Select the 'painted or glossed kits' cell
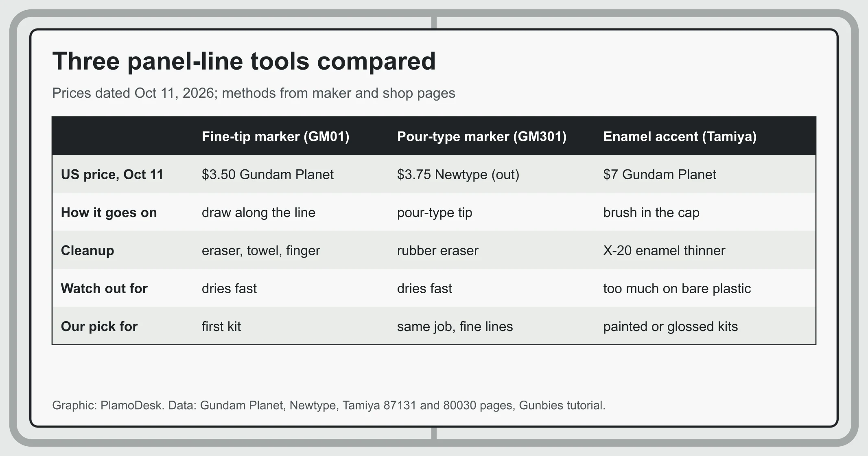The image size is (868, 456). coord(670,327)
